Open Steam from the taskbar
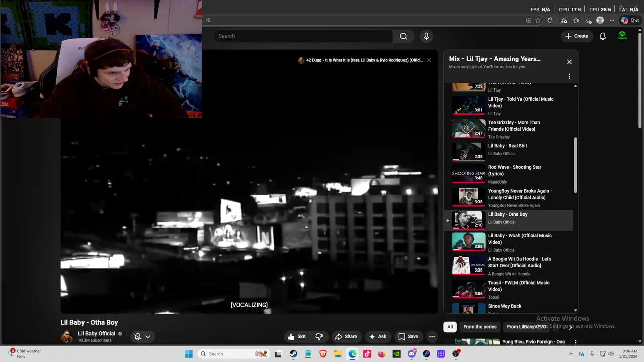The image size is (644, 362). tap(293, 354)
